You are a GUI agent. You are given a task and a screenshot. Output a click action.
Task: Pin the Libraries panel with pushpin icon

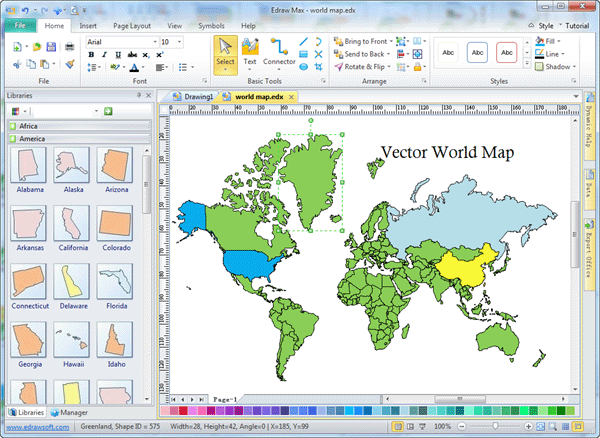pos(138,94)
